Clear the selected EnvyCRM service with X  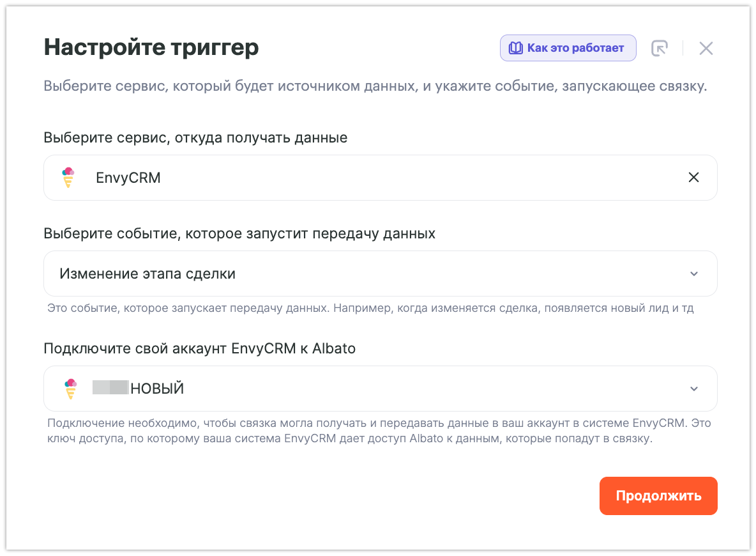point(693,178)
